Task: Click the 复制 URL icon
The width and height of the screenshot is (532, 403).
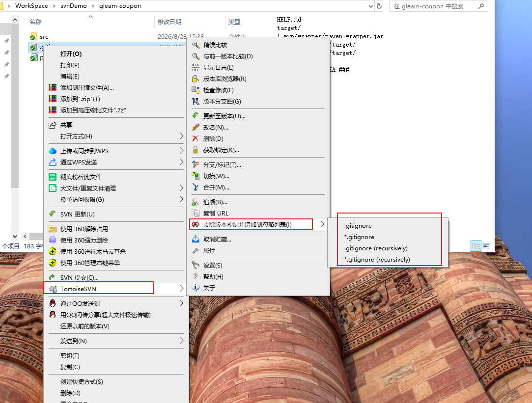Action: pos(196,213)
